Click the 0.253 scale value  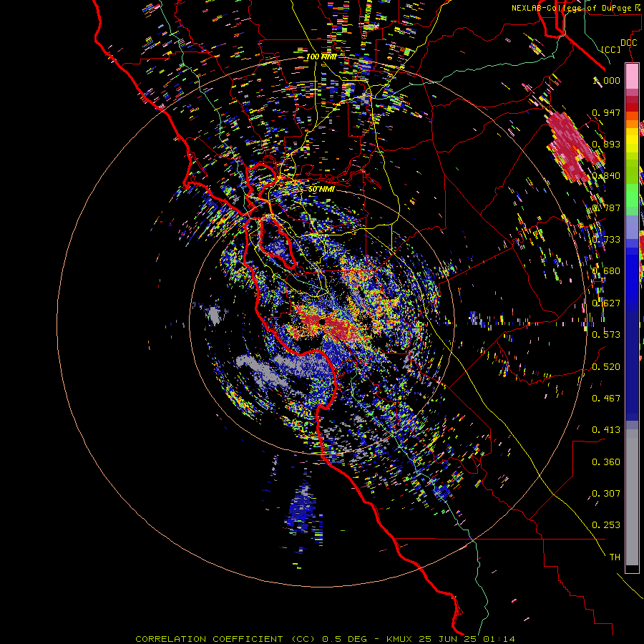point(606,525)
